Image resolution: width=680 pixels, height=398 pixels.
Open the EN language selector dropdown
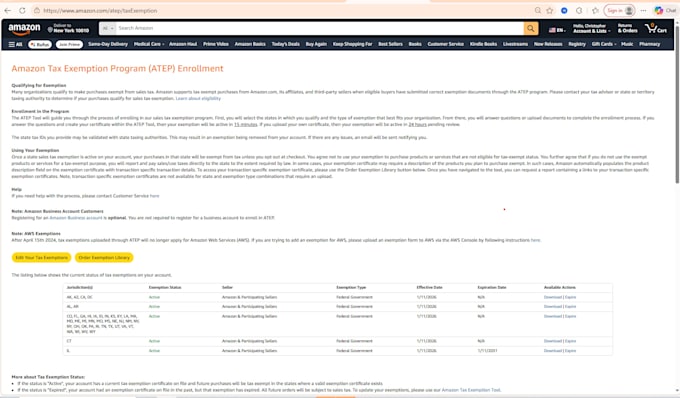557,30
